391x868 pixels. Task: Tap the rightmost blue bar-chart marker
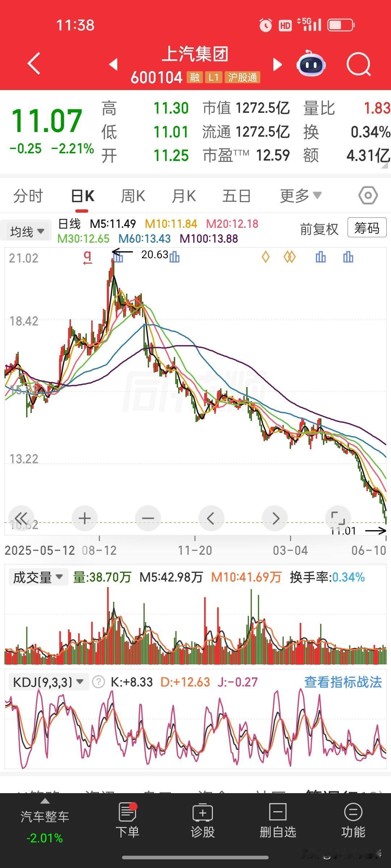(348, 257)
